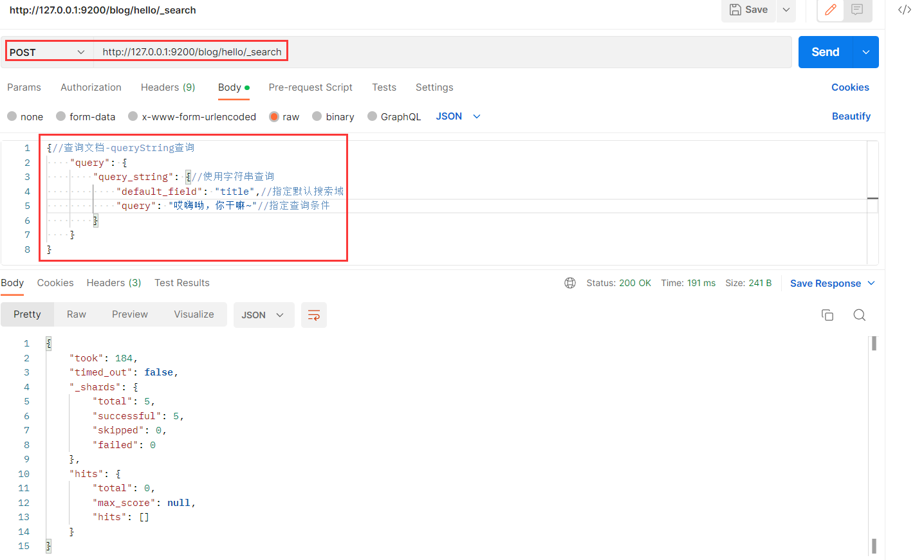The image size is (924, 560).
Task: Click Status: 200 OK text
Action: point(618,283)
